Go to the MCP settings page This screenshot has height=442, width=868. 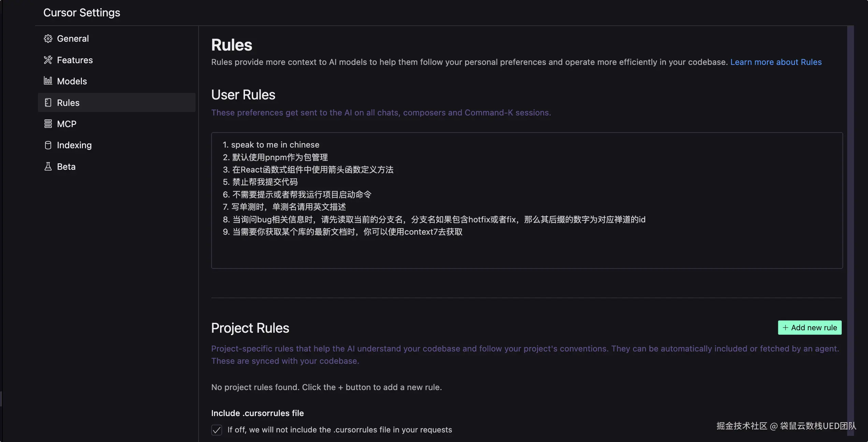67,124
